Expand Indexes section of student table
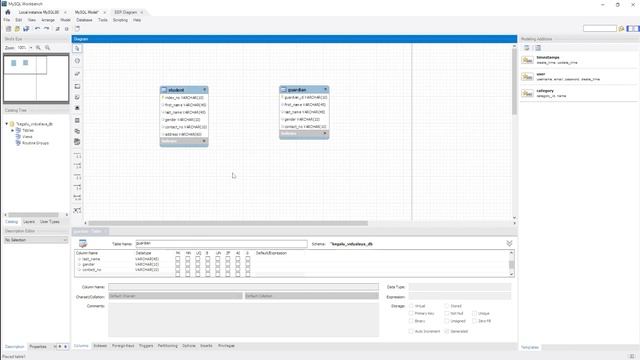Viewport: 640px width, 360px height. pyautogui.click(x=204, y=141)
